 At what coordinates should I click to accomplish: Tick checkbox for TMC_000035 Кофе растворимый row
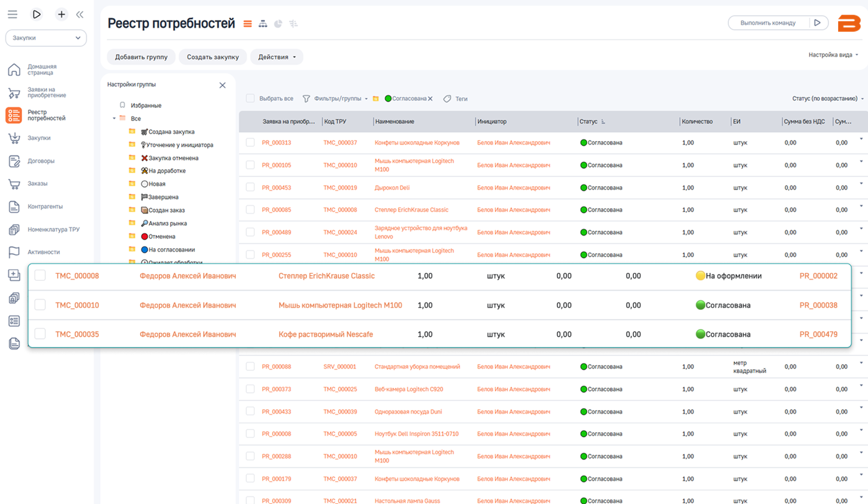click(40, 334)
